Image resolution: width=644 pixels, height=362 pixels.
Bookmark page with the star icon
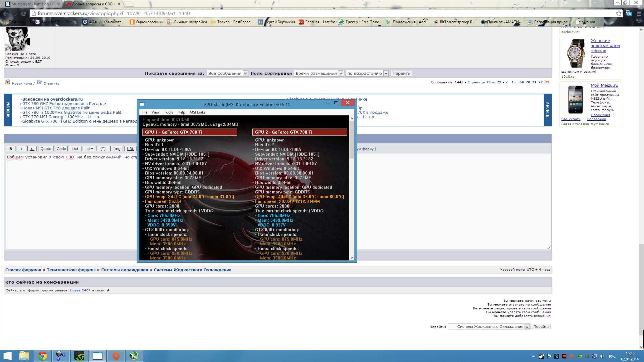(x=618, y=13)
